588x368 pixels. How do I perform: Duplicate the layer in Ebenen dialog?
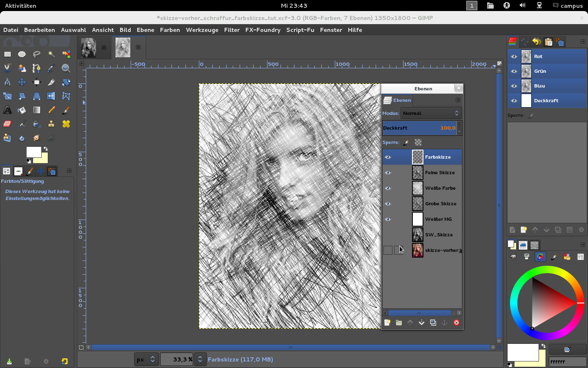tap(433, 323)
